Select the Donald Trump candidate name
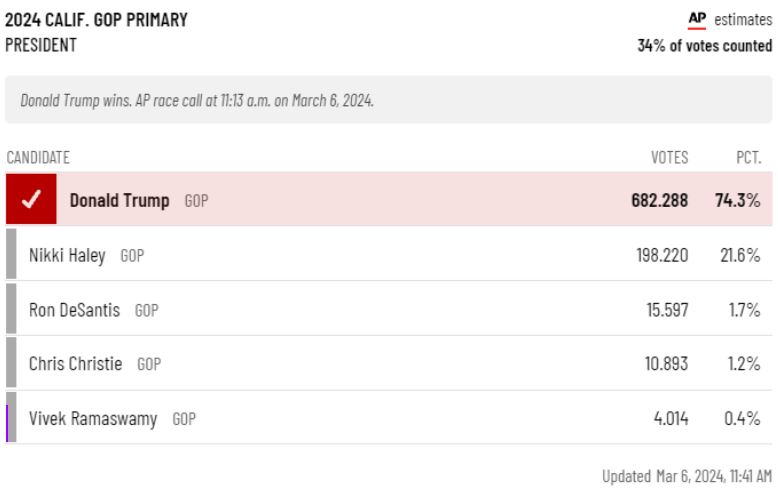Screen dimensions: 778x490 (119, 200)
